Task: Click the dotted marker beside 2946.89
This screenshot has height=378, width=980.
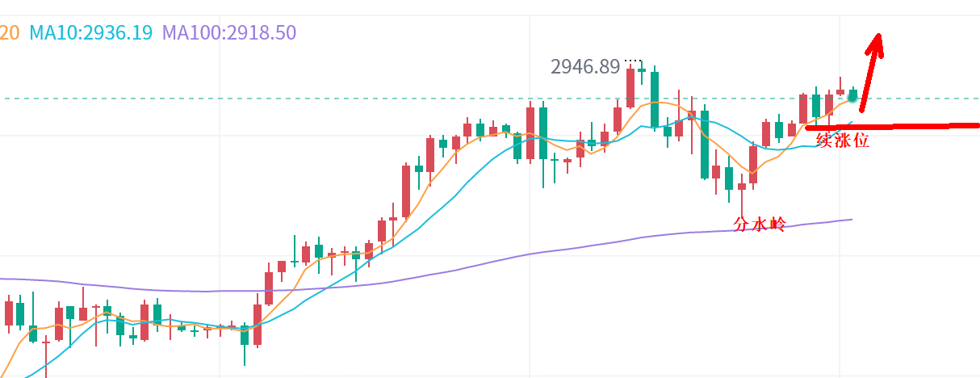Action: tap(634, 61)
